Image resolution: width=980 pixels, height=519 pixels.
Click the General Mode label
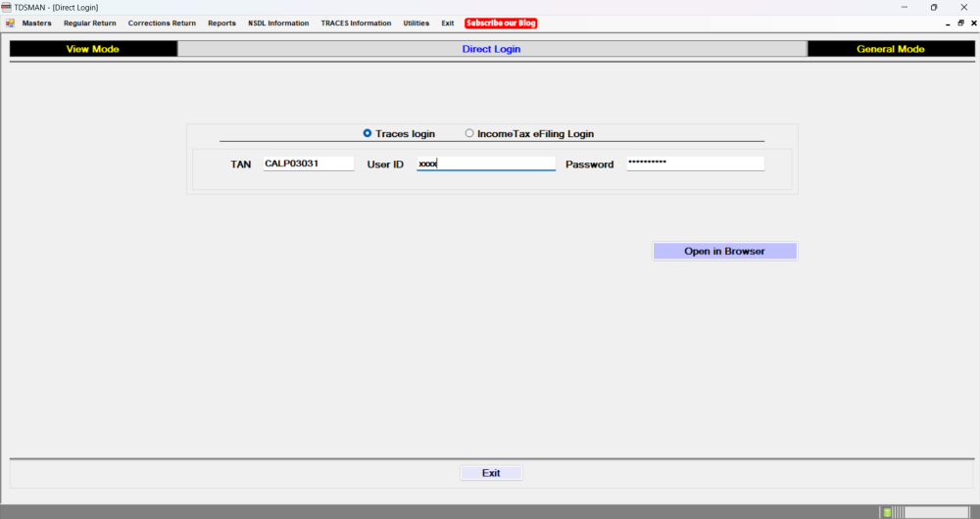pyautogui.click(x=891, y=49)
